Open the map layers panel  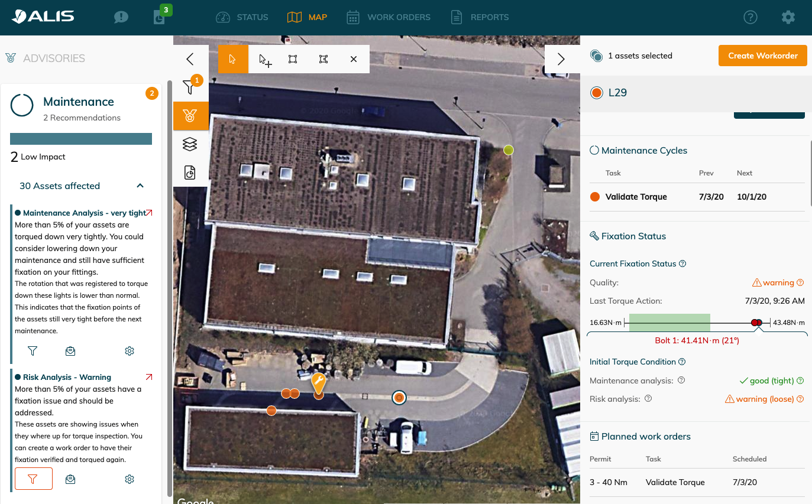coord(190,144)
